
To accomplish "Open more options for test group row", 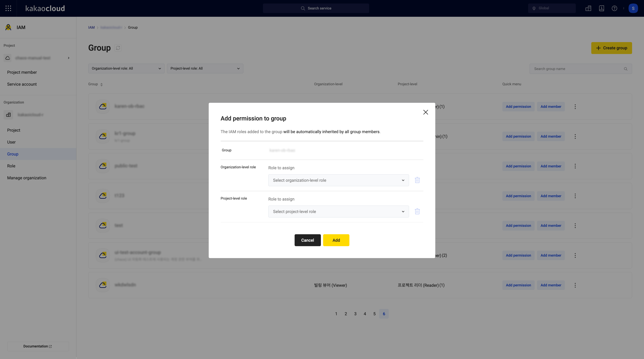I will tap(575, 226).
